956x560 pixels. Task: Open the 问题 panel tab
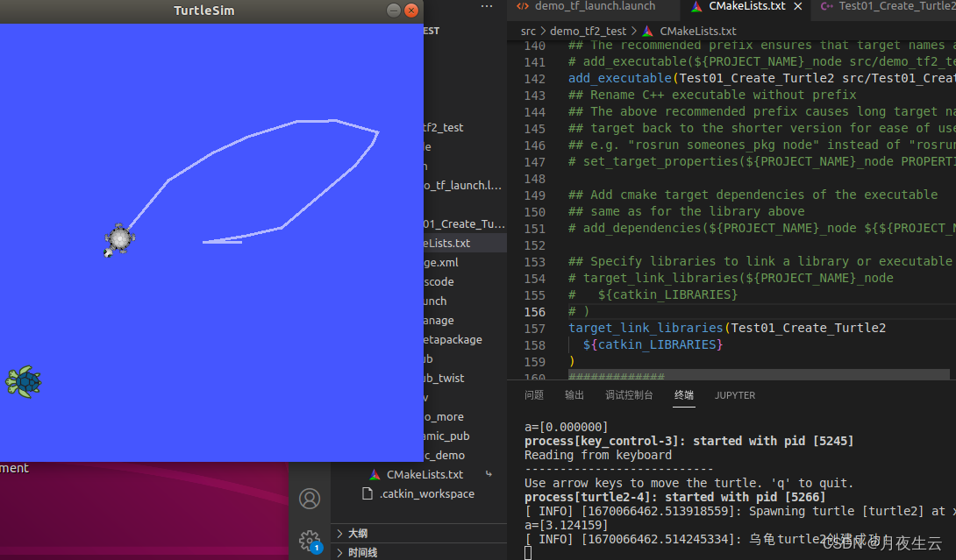tap(534, 395)
